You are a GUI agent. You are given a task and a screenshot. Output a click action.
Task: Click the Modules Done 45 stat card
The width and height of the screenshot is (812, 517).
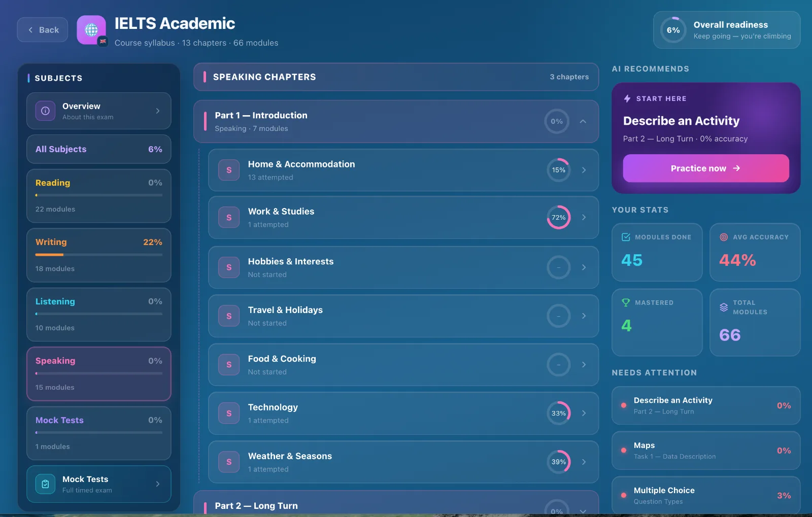tap(657, 252)
